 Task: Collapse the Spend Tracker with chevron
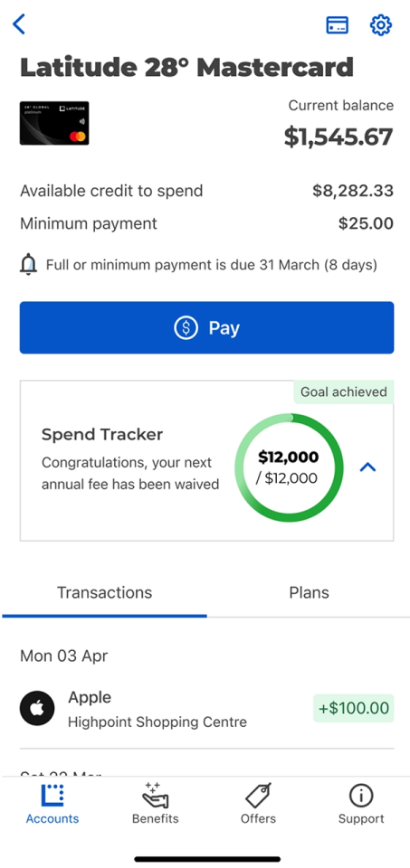pyautogui.click(x=367, y=467)
